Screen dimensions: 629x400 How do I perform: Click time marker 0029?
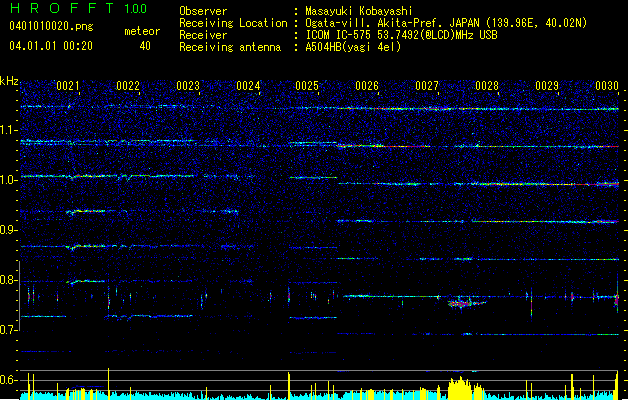pyautogui.click(x=547, y=86)
